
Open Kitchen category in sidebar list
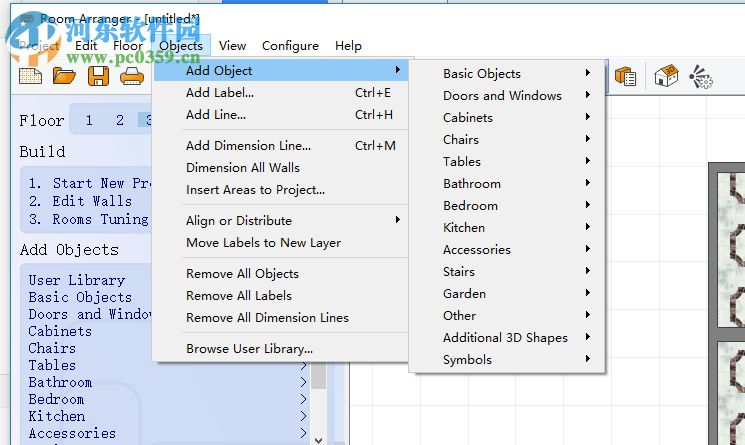coord(169,416)
